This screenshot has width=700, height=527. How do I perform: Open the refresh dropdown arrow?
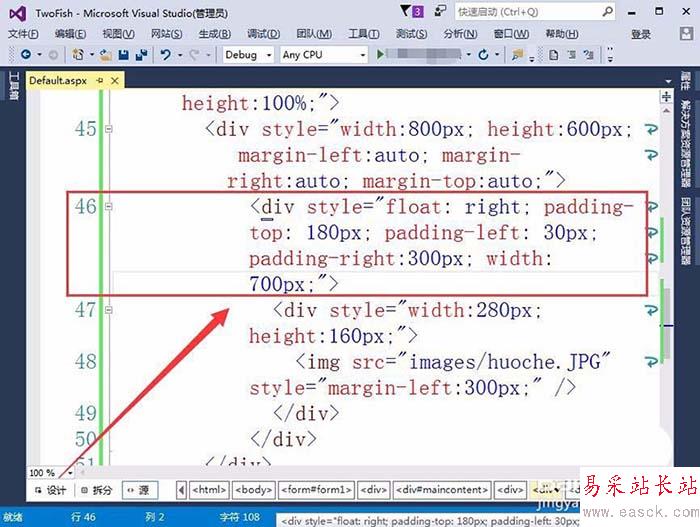tap(497, 54)
